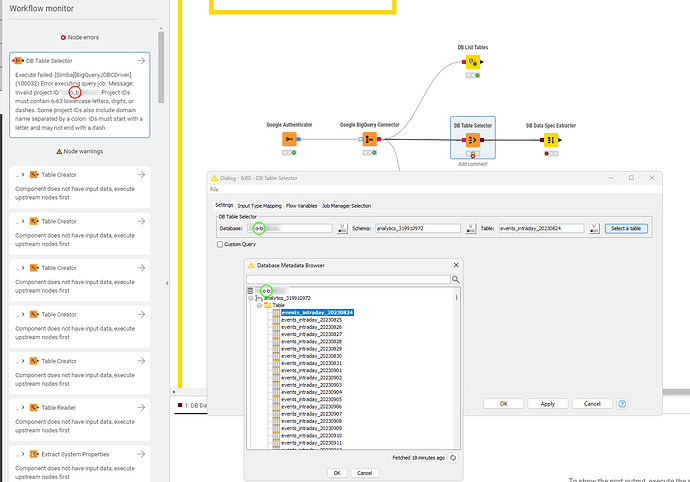
Task: Select events_intraday_20230827 in the table list
Action: pos(312,334)
